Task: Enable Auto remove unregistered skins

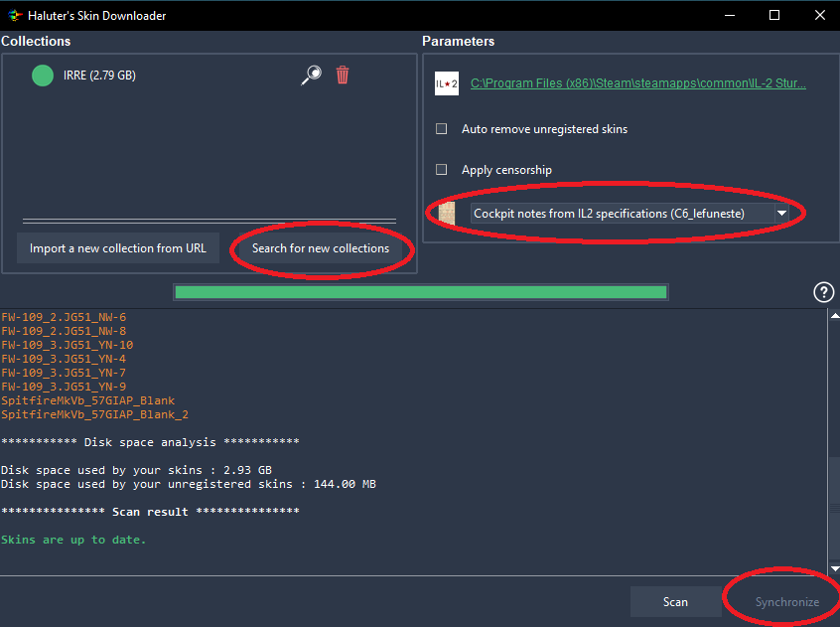Action: pyautogui.click(x=442, y=128)
